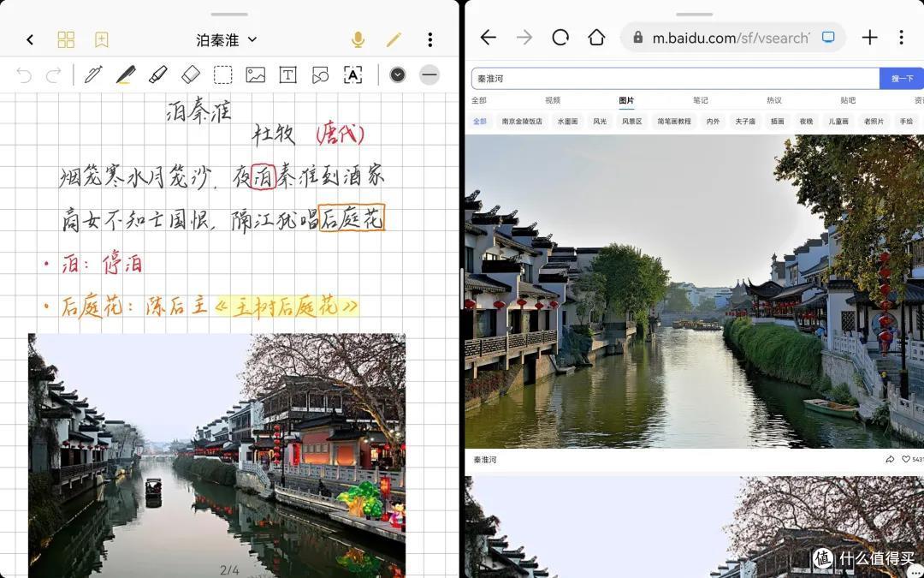The height and width of the screenshot is (578, 924).
Task: Open a new browser tab
Action: (x=870, y=38)
